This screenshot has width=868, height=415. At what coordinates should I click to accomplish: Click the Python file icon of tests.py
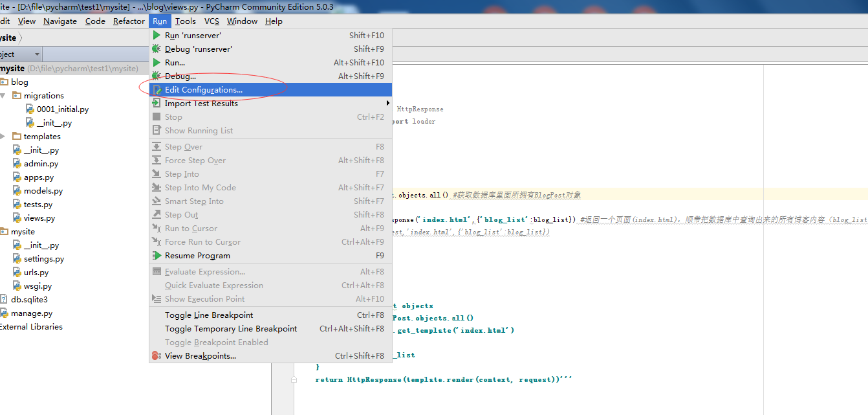[x=17, y=205]
